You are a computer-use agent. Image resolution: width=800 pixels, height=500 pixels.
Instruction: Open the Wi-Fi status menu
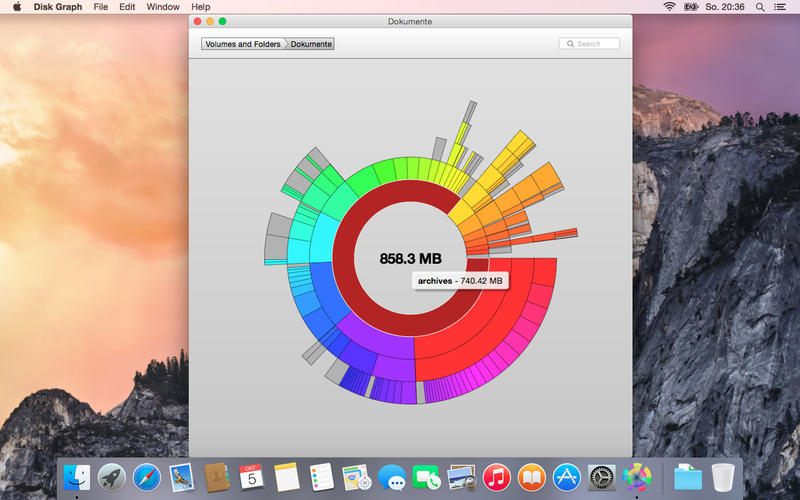(x=669, y=7)
